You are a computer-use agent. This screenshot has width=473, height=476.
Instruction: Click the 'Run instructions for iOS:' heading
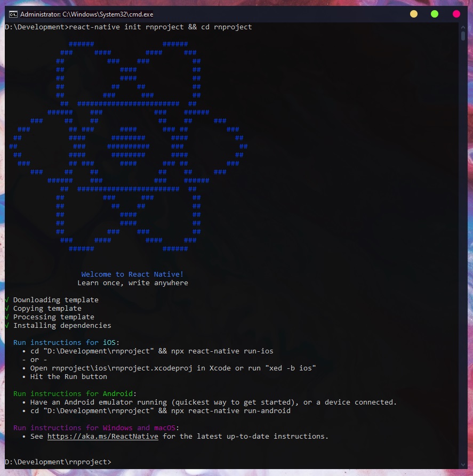coord(67,342)
